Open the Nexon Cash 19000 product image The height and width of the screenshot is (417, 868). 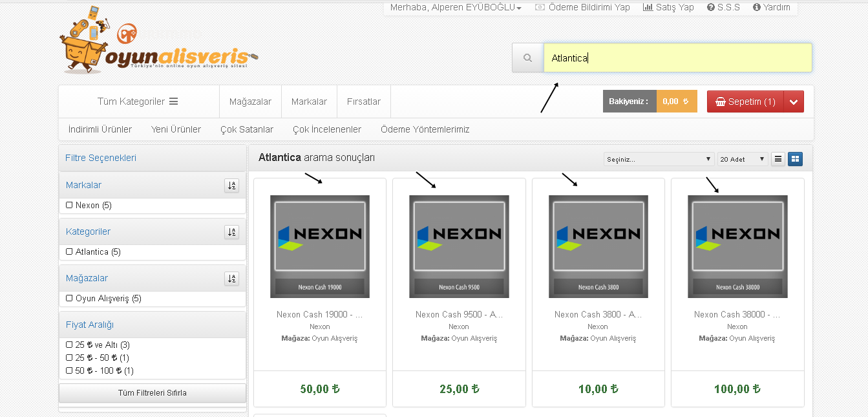click(x=320, y=246)
